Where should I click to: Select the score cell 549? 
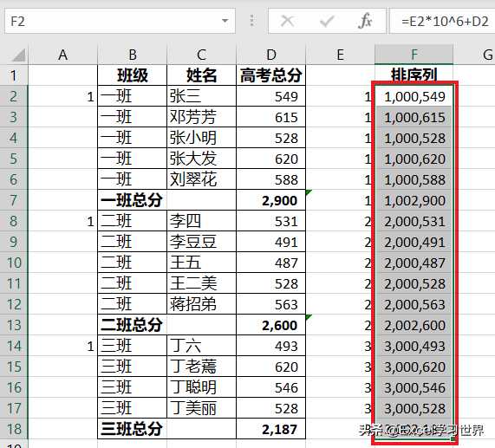[x=270, y=96]
